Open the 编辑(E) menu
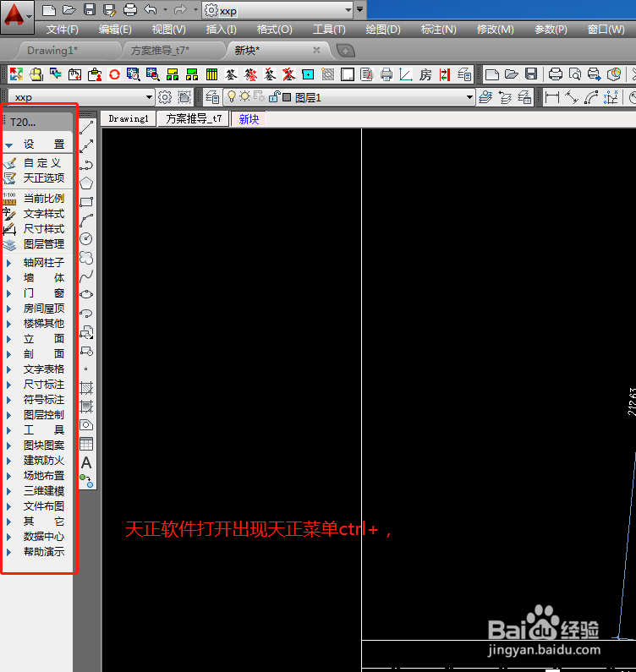Viewport: 636px width, 672px height. 115,30
